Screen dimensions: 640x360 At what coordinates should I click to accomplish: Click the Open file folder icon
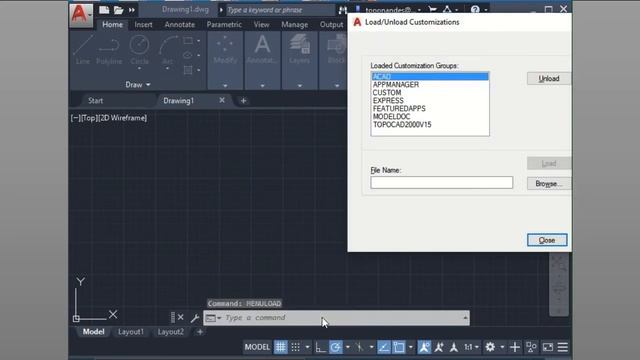click(118, 10)
